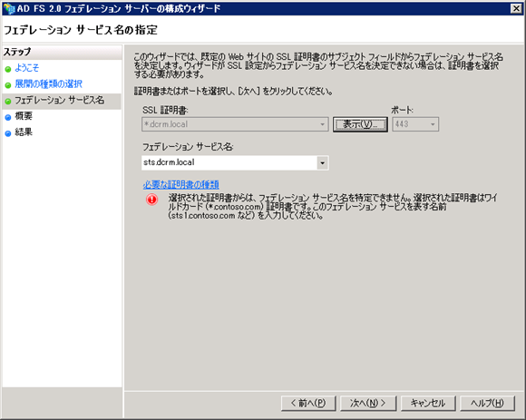This screenshot has width=526, height=420.
Task: Click the green bullet beside フェデレーション サービス名 step
Action: click(x=8, y=102)
